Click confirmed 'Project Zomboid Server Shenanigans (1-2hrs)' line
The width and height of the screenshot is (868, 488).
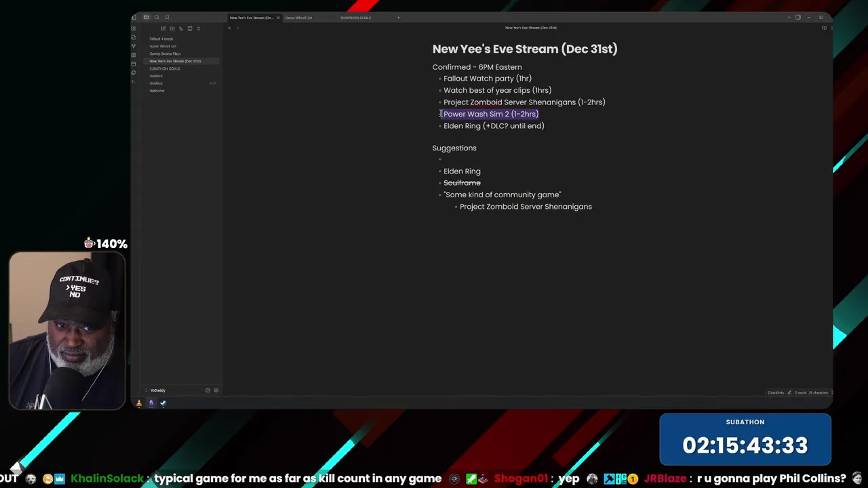pos(524,102)
